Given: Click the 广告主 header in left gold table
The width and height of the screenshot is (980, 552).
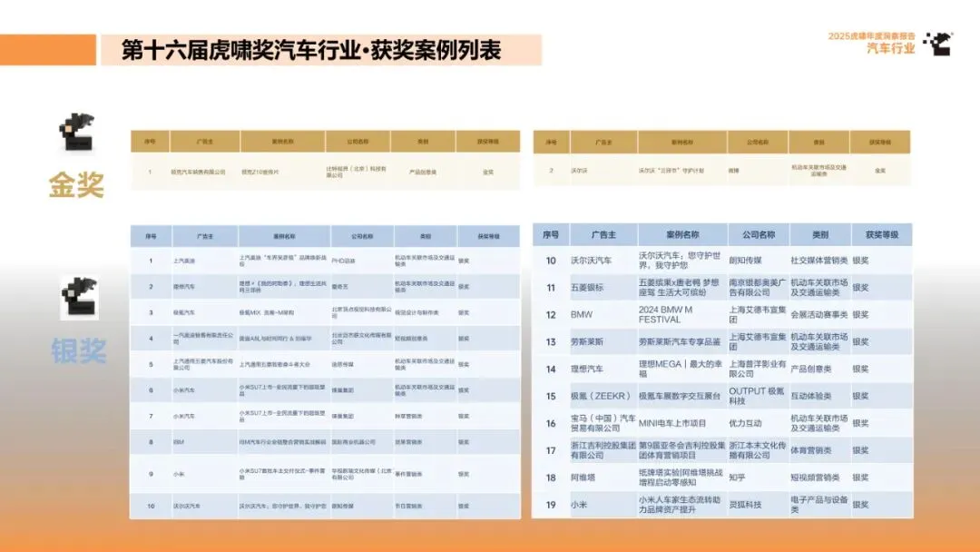Looking at the screenshot, I should pos(204,142).
